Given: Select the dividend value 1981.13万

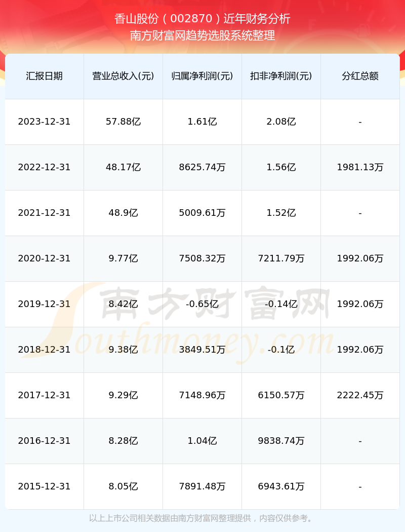Looking at the screenshot, I should tap(360, 167).
